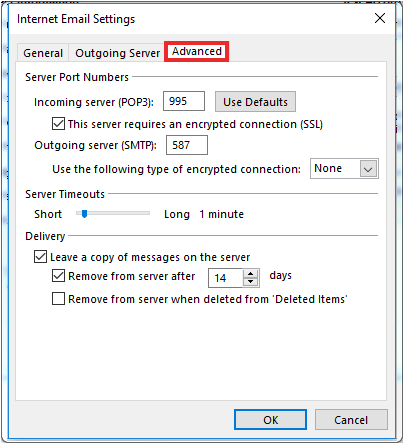Toggle the Remove from server after checkbox
Image resolution: width=404 pixels, height=444 pixels.
click(58, 276)
